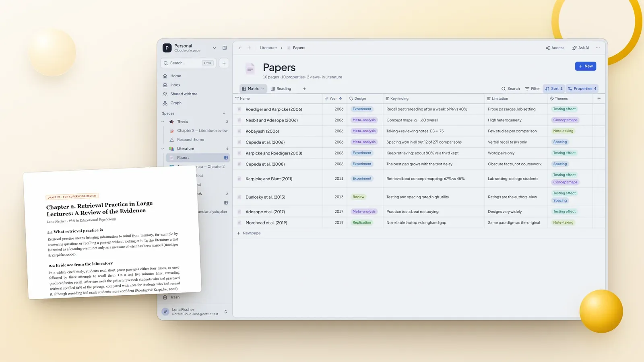This screenshot has width=644, height=362.
Task: Open the Research home page
Action: [x=187, y=140]
